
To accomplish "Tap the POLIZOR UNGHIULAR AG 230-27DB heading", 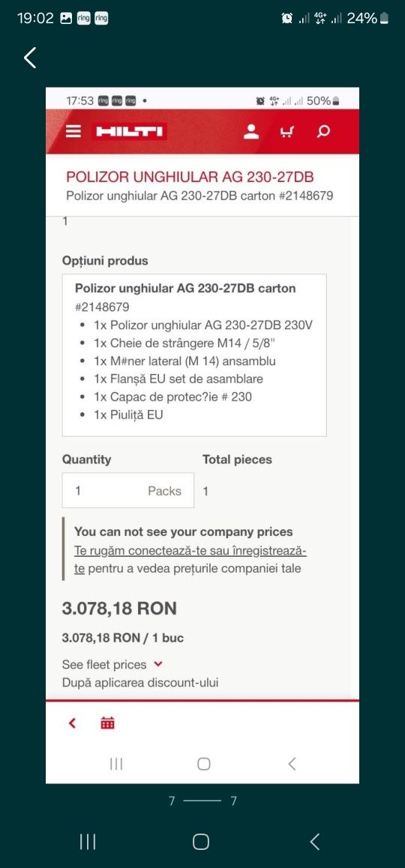I will pos(190,177).
